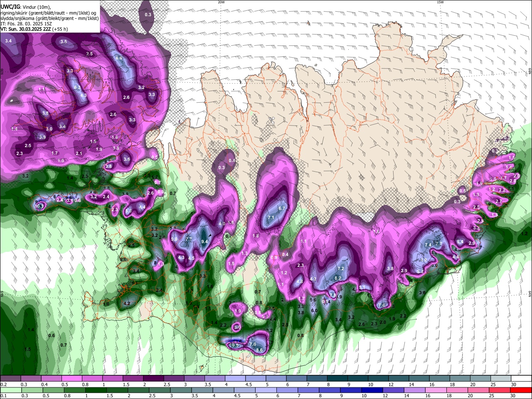The image size is (532, 399).
Task: Click the 7.1 value in the central snow band
Action: coord(271,218)
